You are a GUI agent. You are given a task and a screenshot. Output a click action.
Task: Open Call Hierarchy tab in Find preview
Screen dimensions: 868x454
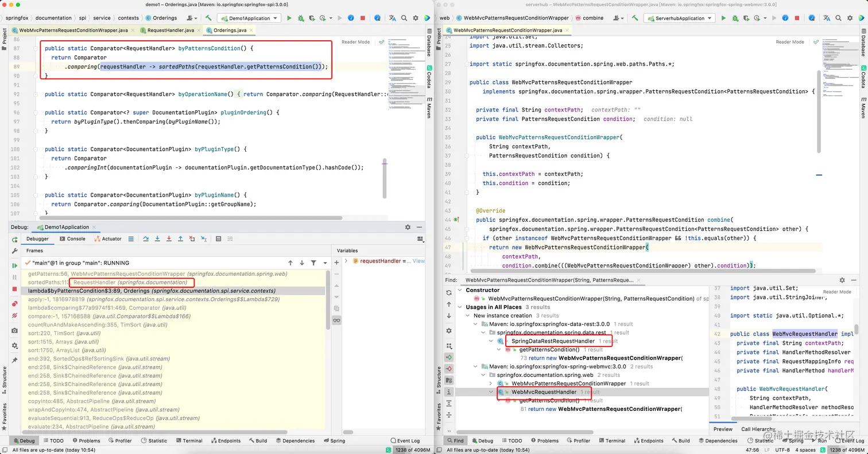pos(758,429)
